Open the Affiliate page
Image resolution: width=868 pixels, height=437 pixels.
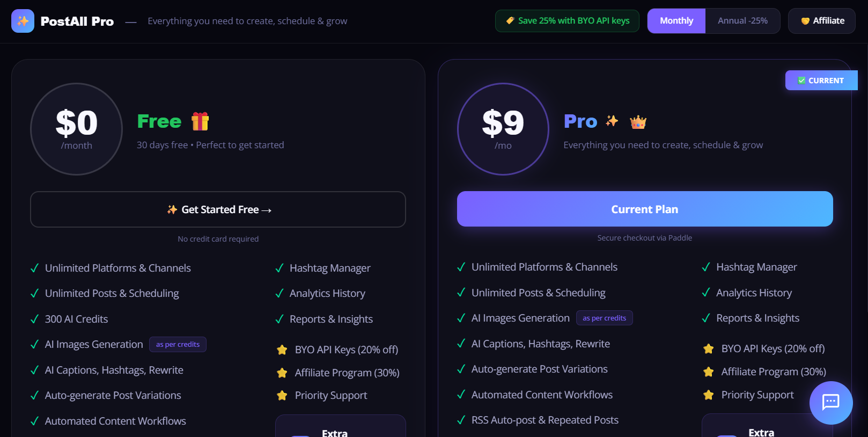[822, 21]
